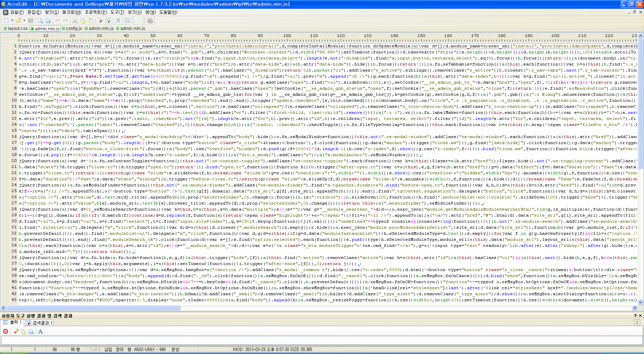This screenshot has height=354, width=644.
Task: Click the Save file toolbar icon
Action: tap(31, 21)
